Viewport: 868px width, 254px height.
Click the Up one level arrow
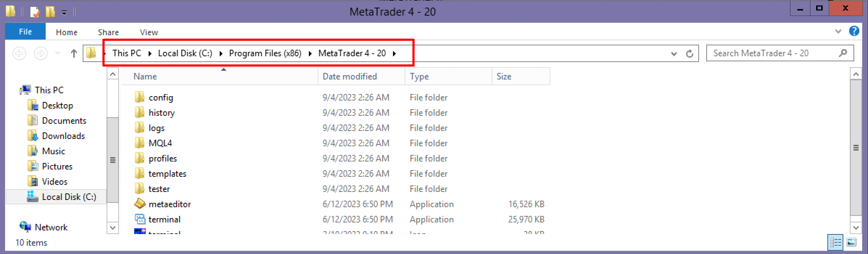tap(74, 54)
